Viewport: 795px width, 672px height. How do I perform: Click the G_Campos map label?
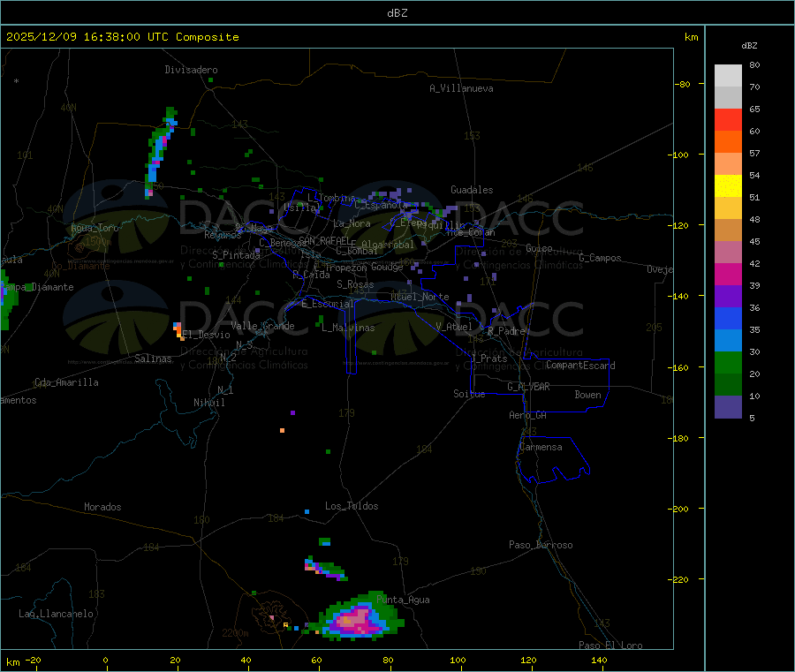pyautogui.click(x=600, y=258)
